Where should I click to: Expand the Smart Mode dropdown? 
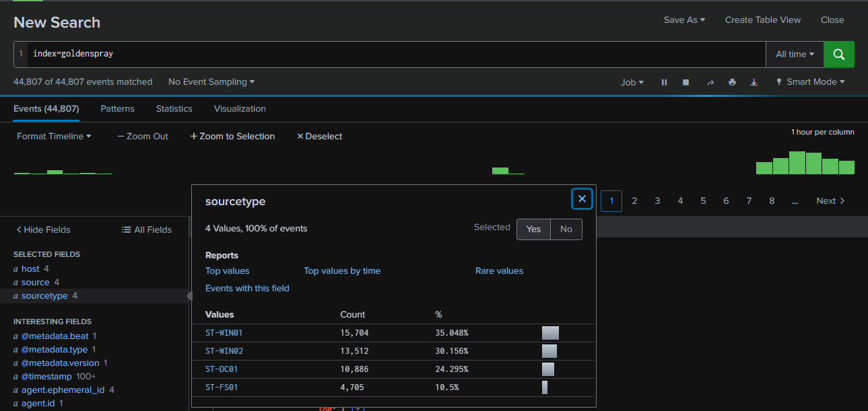coord(810,82)
